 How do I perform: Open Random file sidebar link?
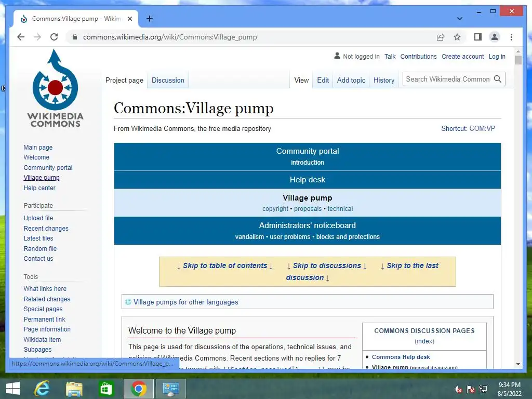pos(40,249)
